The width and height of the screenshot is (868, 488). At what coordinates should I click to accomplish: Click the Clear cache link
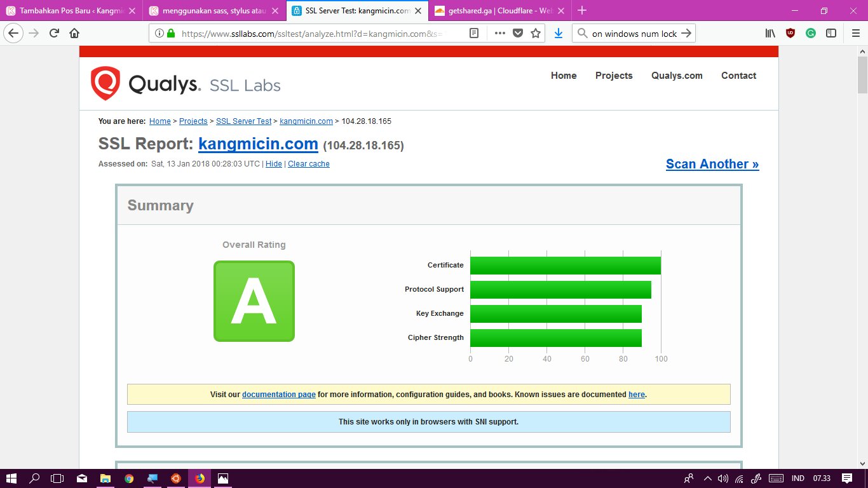pyautogui.click(x=309, y=164)
